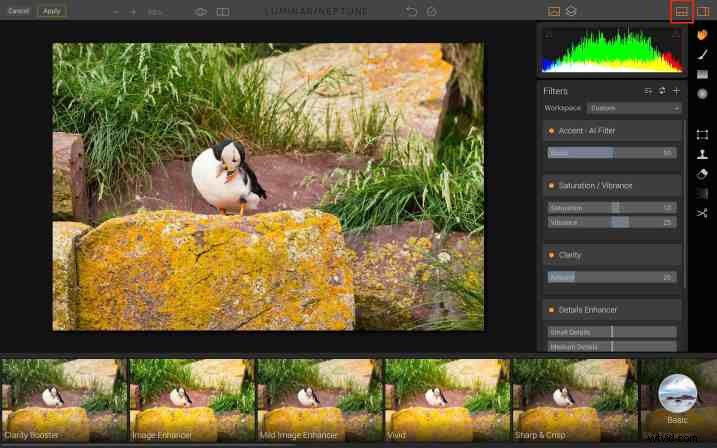Toggle the before/after compare view icon
Viewport: 717px width, 448px height.
223,12
